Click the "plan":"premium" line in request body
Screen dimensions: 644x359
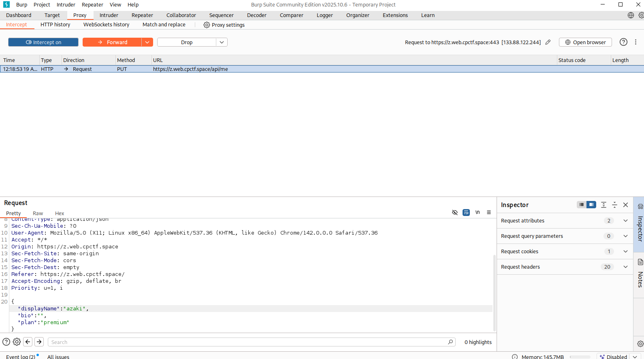(43, 323)
